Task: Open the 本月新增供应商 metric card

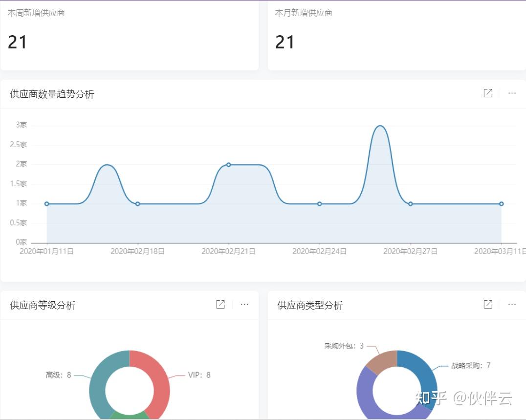Action: [x=397, y=35]
